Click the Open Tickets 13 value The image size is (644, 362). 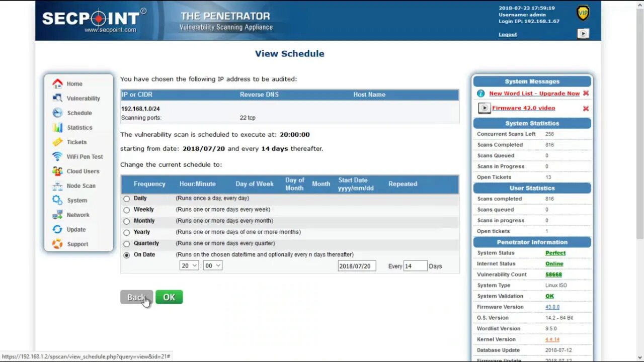[x=548, y=177]
